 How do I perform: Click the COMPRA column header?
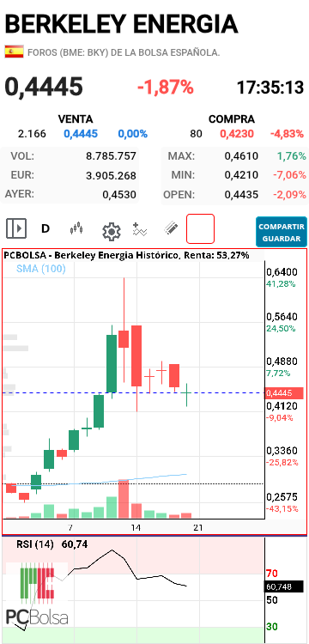point(232,119)
